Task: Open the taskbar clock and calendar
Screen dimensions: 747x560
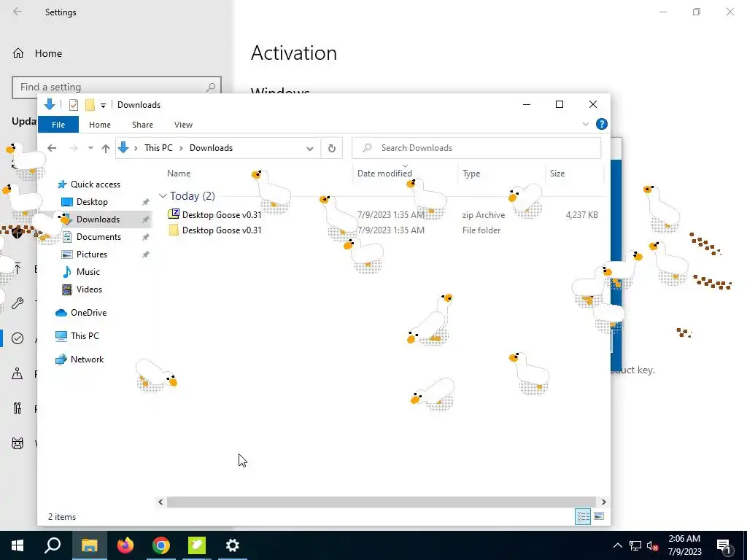Action: coord(684,545)
